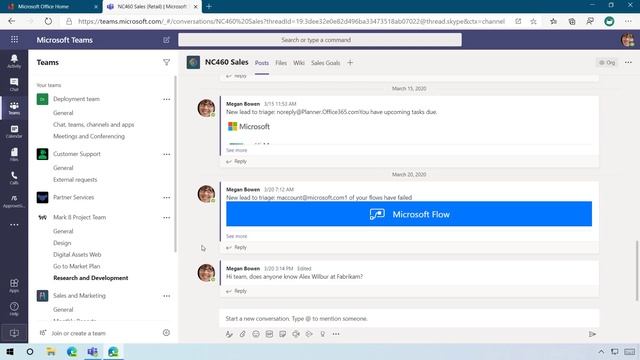Switch to the Files tab
This screenshot has height=360, width=640.
(x=281, y=63)
